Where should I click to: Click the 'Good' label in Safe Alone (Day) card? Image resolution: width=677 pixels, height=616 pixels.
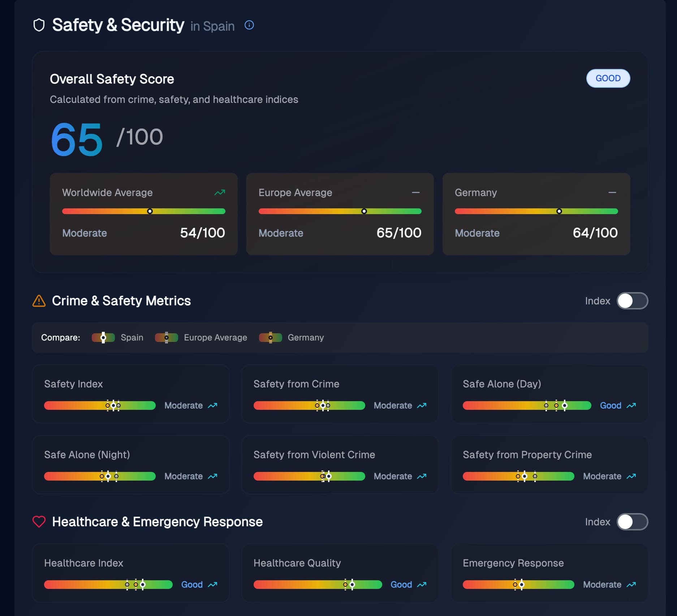611,405
